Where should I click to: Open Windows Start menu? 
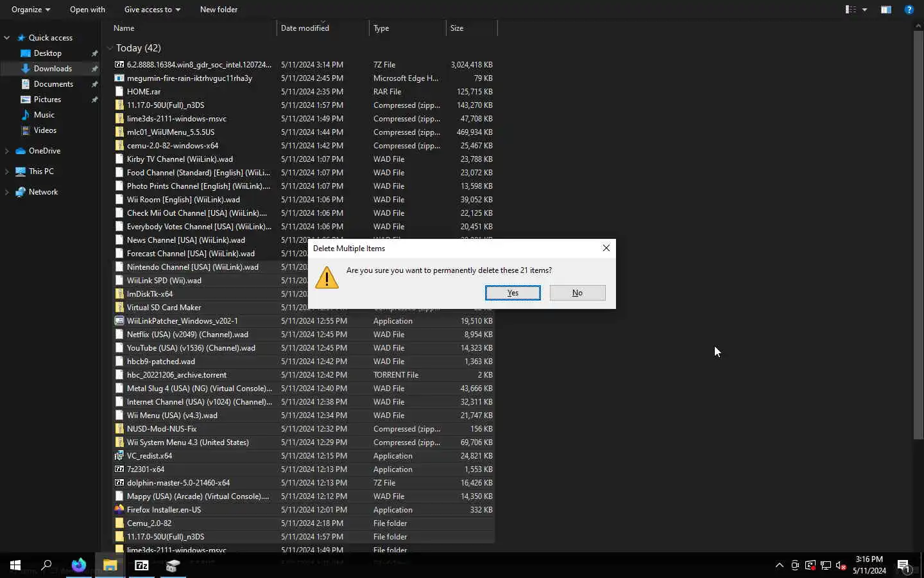15,565
